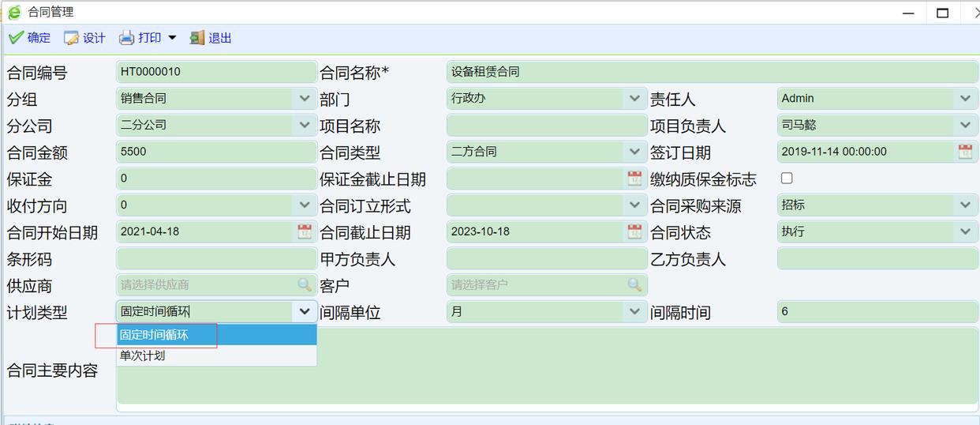Open the 合同状态 dropdown showing 执行
Image resolution: width=980 pixels, height=425 pixels.
click(x=965, y=232)
